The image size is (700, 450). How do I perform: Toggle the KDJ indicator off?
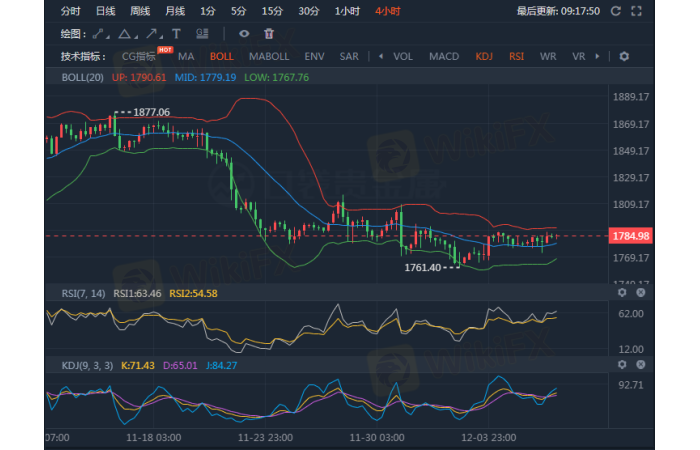pos(484,57)
